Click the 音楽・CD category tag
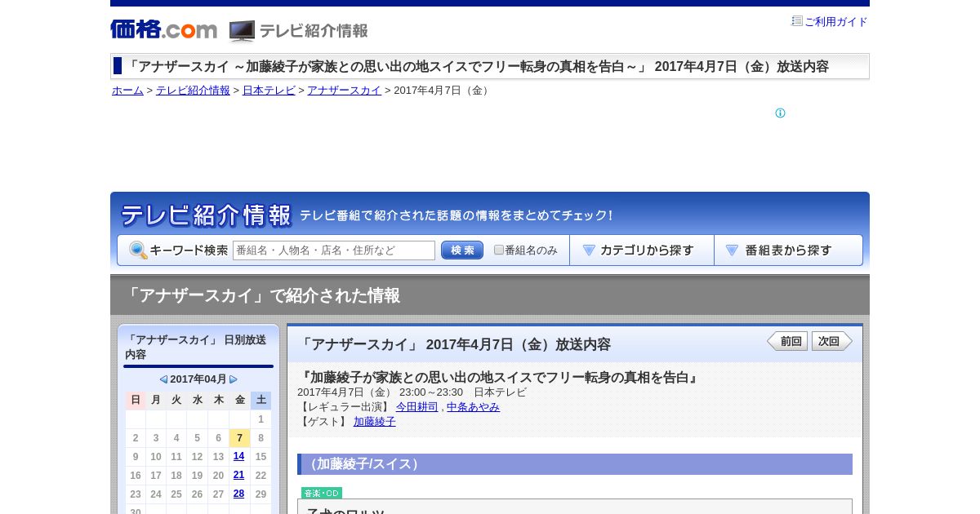 click(x=322, y=493)
